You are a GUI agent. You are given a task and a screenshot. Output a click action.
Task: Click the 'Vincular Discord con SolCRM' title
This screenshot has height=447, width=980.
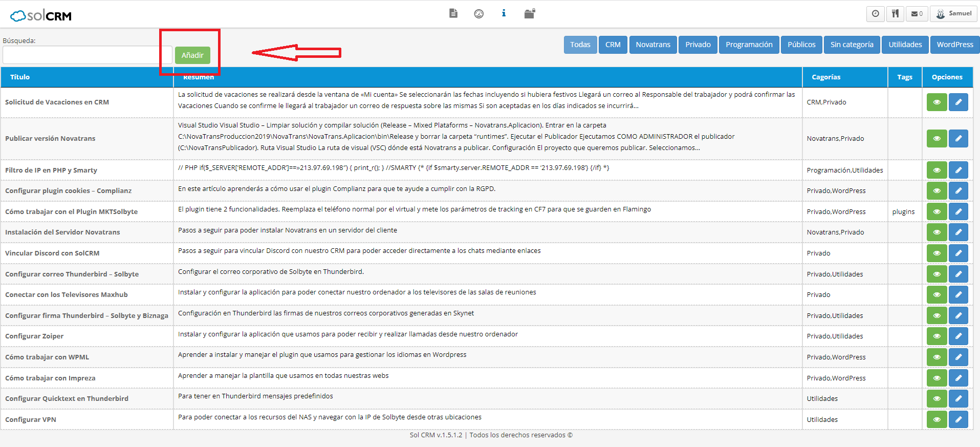pyautogui.click(x=52, y=253)
